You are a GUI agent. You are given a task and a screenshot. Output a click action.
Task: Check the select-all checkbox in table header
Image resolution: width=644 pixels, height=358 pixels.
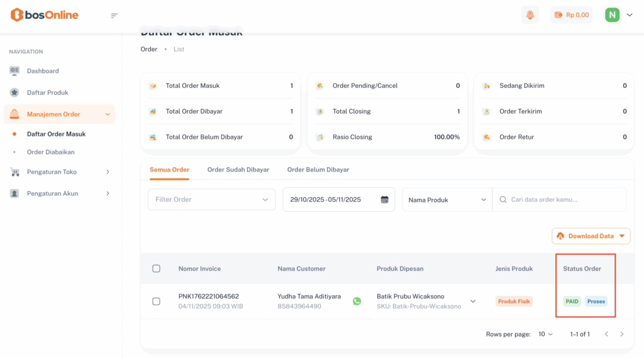click(157, 269)
